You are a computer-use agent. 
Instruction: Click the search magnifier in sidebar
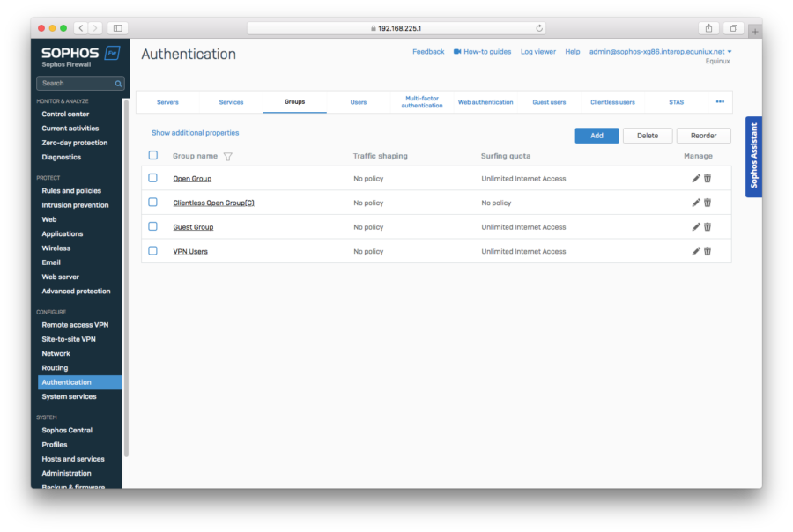pos(118,84)
